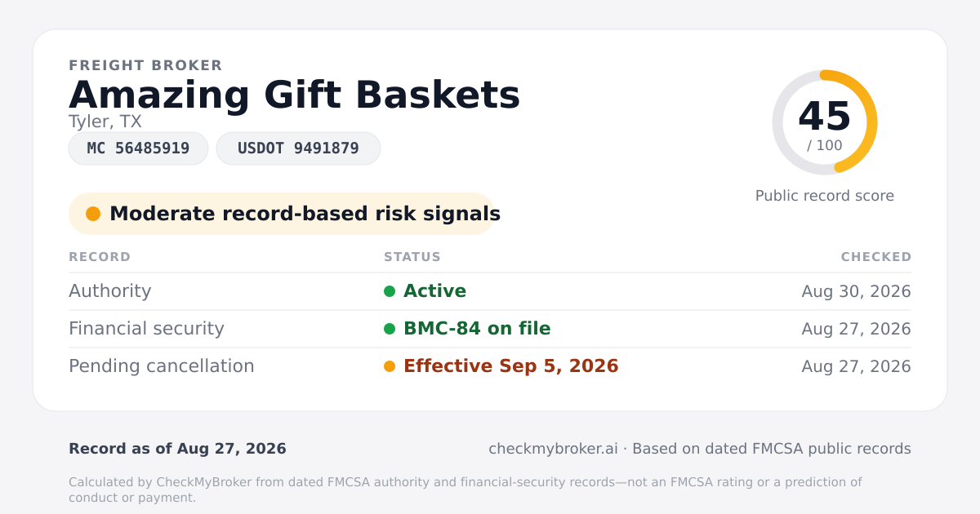Click the green dot beside Active status
Image resolution: width=980 pixels, height=514 pixels.
pos(390,291)
